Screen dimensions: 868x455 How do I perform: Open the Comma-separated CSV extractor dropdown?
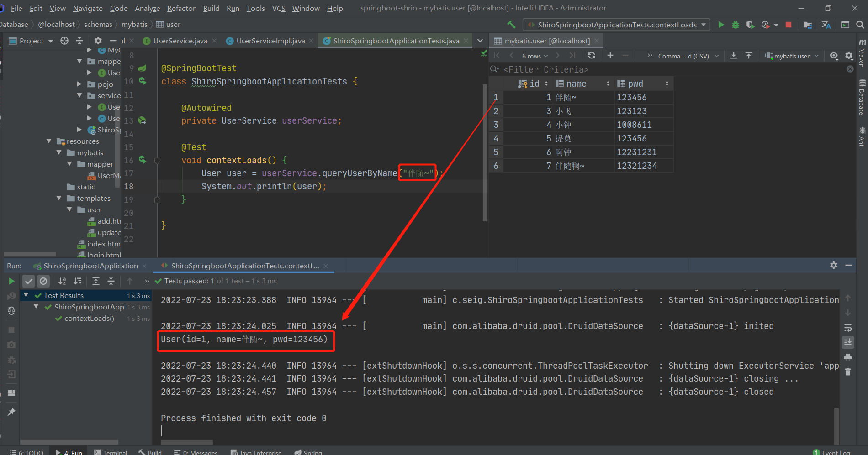tap(688, 56)
